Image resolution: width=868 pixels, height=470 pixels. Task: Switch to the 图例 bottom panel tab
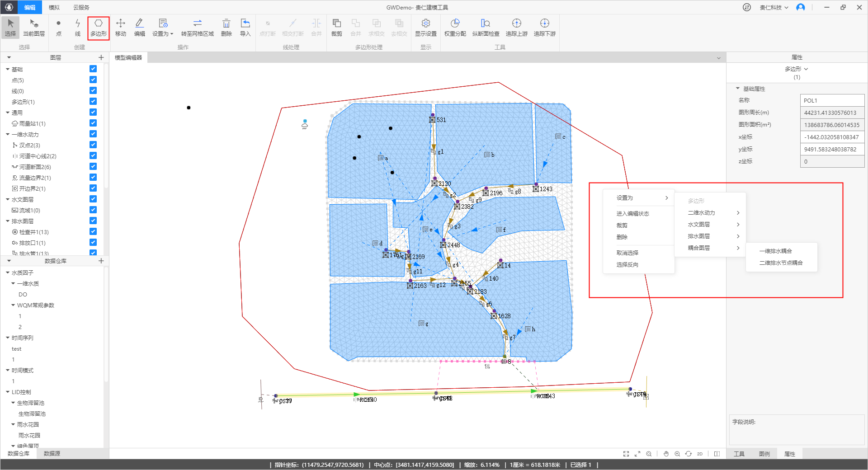[x=764, y=454]
